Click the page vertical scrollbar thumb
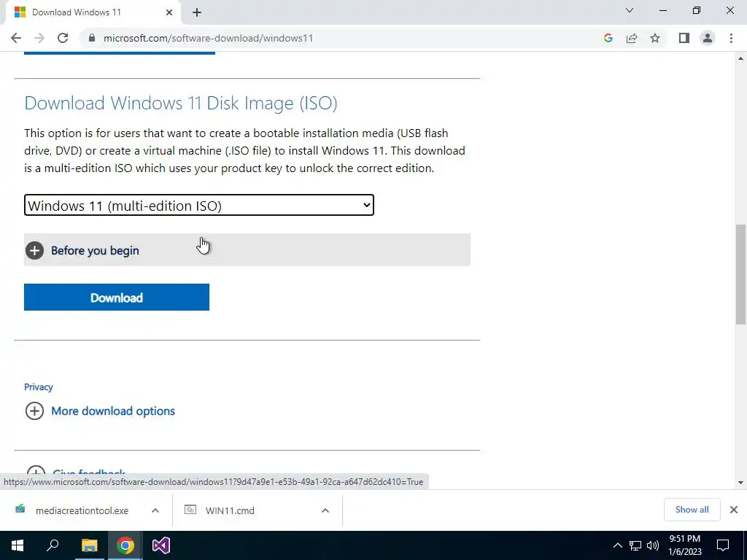This screenshot has width=747, height=560. [x=740, y=274]
